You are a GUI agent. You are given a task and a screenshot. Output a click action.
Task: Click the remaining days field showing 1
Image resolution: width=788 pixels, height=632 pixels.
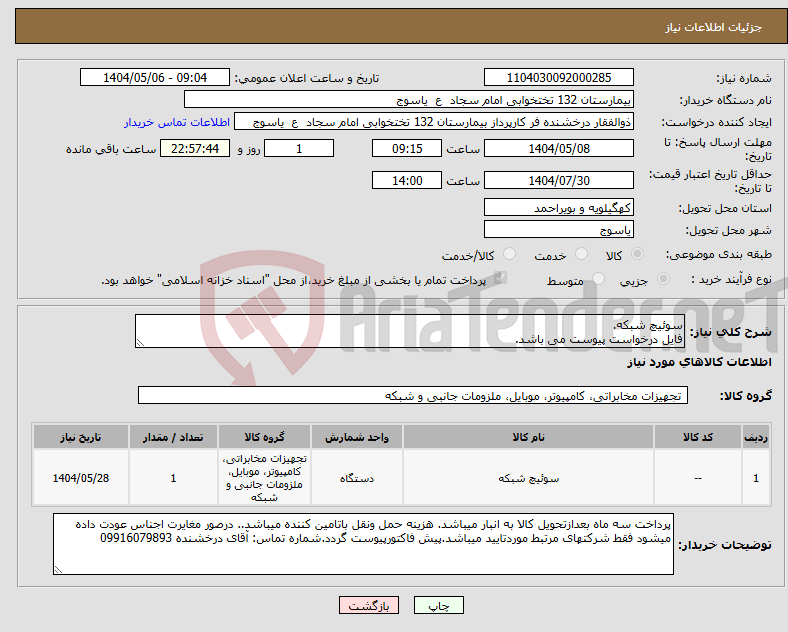tap(299, 148)
